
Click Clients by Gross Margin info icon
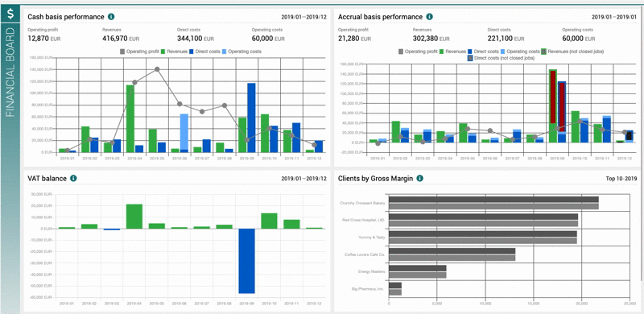click(419, 179)
